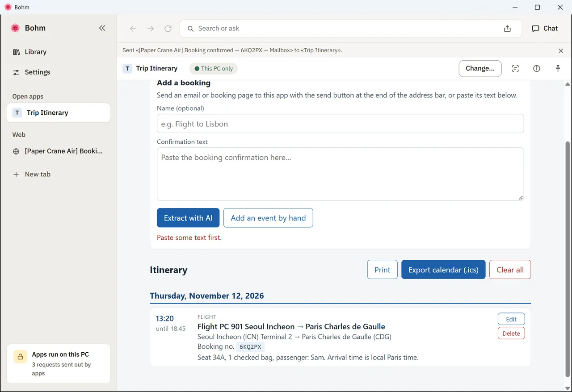Click the Thursday, November 12, 2026 heading
The height and width of the screenshot is (392, 572).
point(207,296)
